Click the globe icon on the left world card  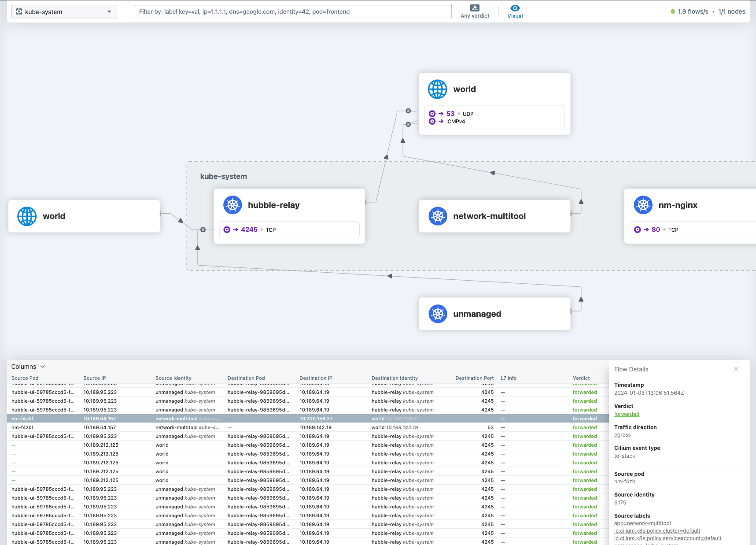point(27,216)
